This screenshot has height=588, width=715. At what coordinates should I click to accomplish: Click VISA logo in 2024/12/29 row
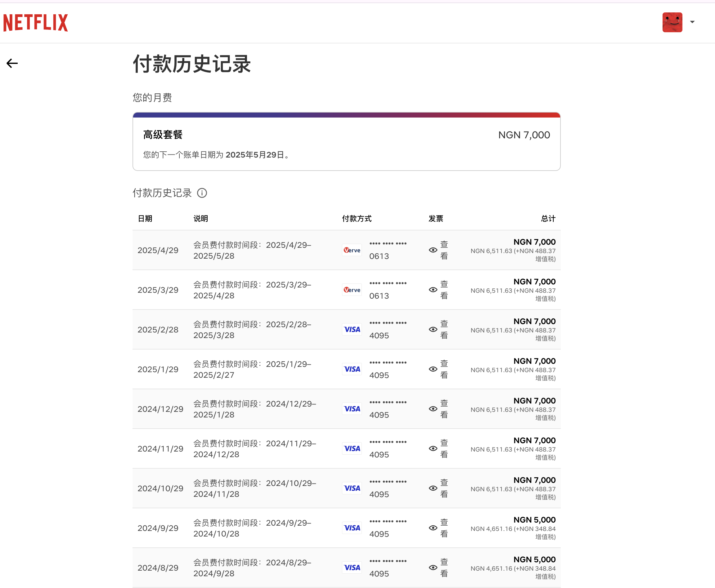click(x=352, y=409)
